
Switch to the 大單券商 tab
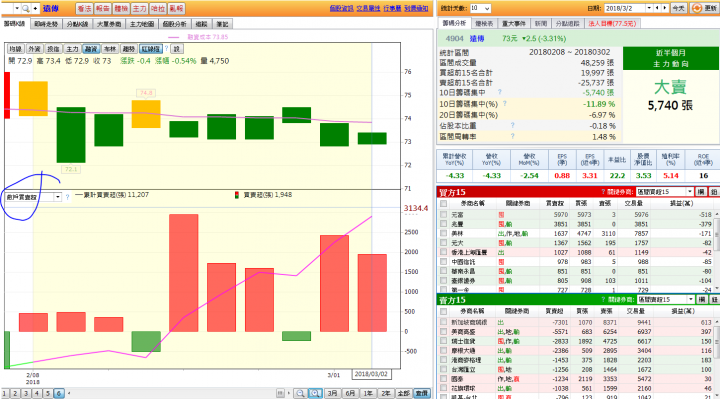click(x=109, y=24)
